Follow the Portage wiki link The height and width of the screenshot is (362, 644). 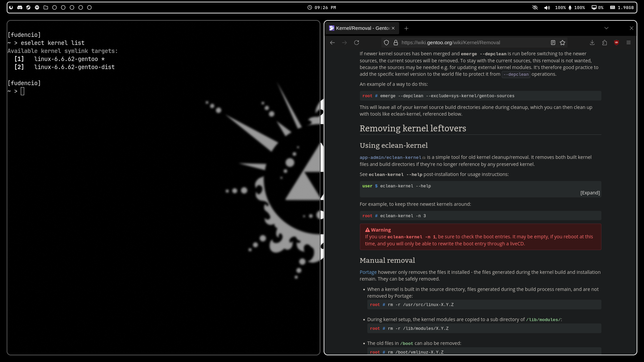[x=368, y=272]
